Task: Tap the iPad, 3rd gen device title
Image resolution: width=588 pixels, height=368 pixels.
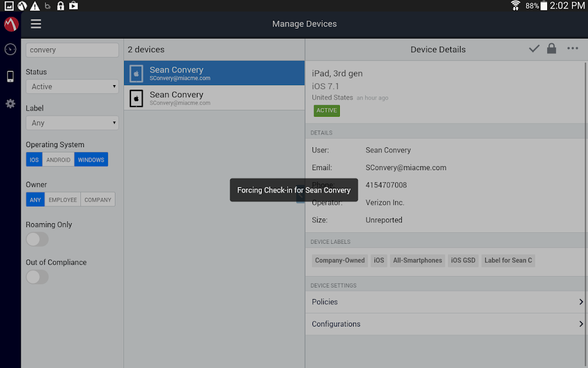Action: click(x=337, y=74)
